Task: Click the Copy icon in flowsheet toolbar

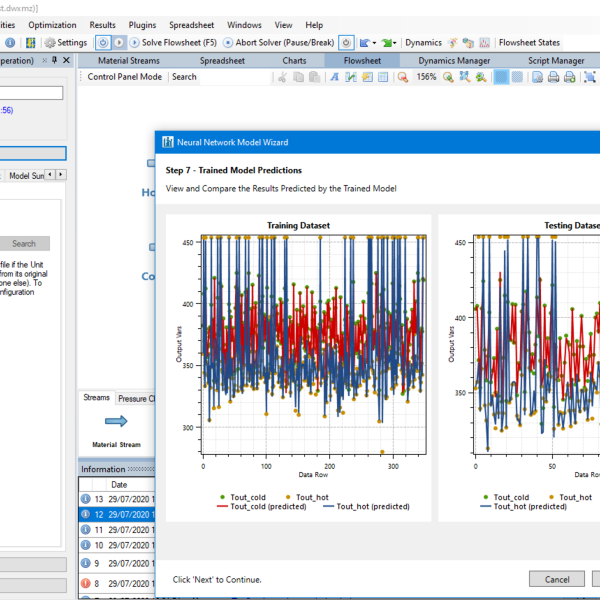Action: click(x=298, y=77)
